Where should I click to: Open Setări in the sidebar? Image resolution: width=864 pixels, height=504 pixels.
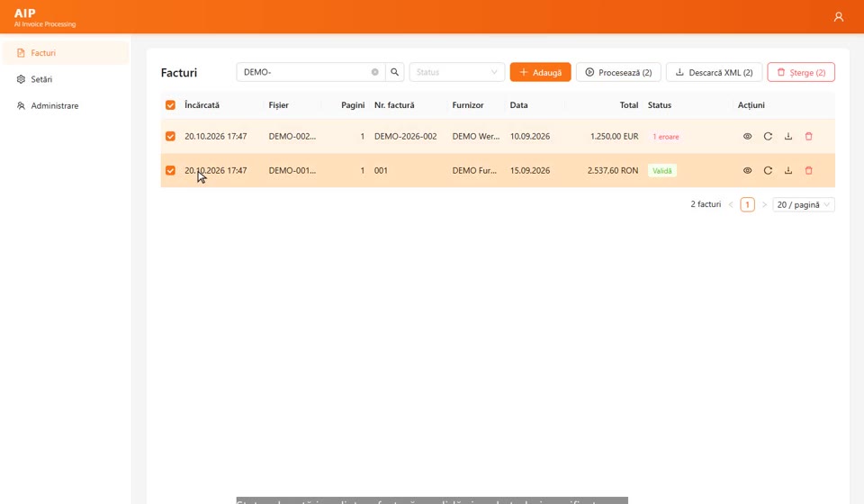[x=66, y=79]
